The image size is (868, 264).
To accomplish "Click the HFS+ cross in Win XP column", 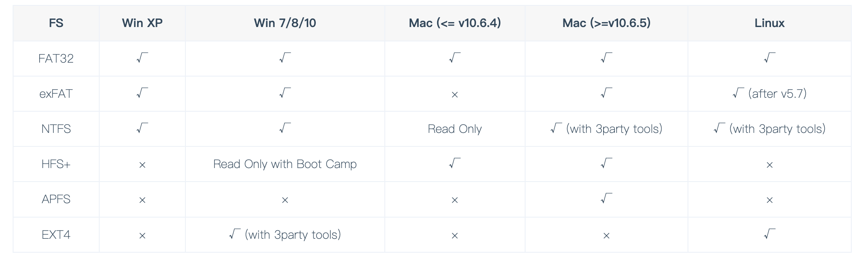I will tap(142, 165).
